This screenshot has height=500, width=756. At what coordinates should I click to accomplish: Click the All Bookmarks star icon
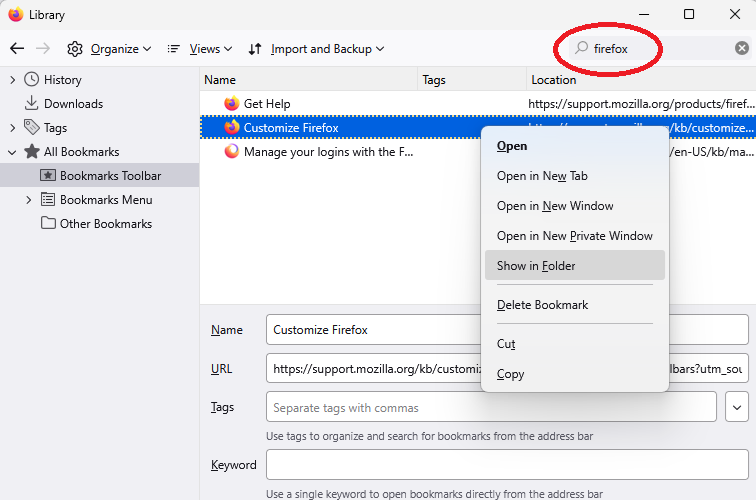point(32,151)
